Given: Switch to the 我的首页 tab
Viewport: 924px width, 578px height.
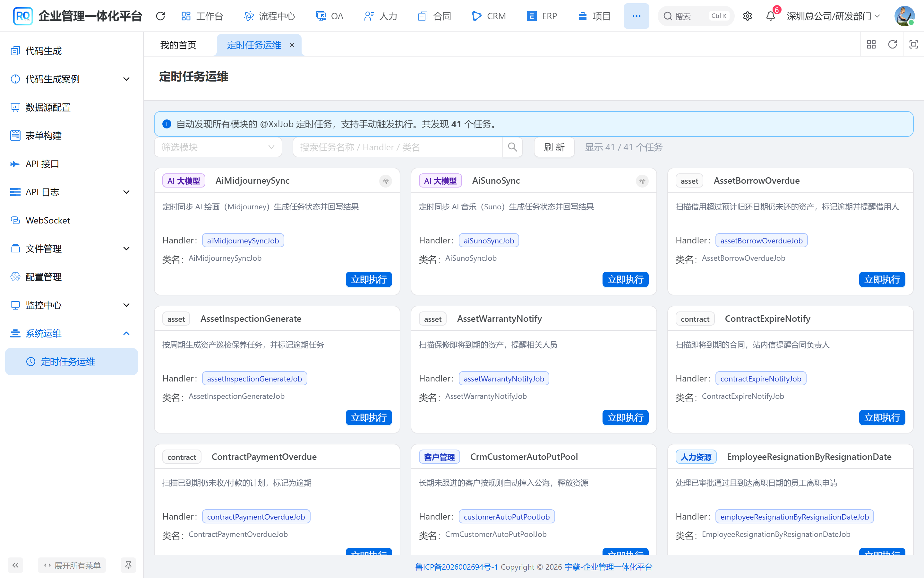Looking at the screenshot, I should point(178,45).
